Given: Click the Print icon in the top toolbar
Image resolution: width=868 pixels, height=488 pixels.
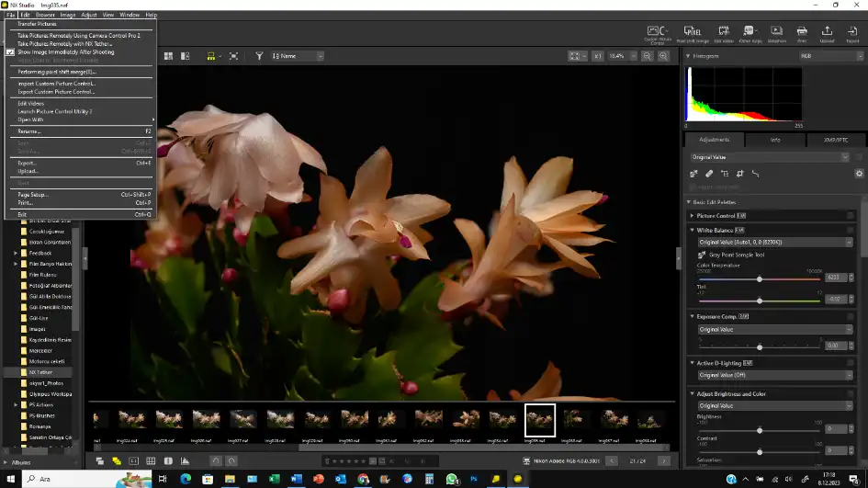Looking at the screenshot, I should (802, 32).
